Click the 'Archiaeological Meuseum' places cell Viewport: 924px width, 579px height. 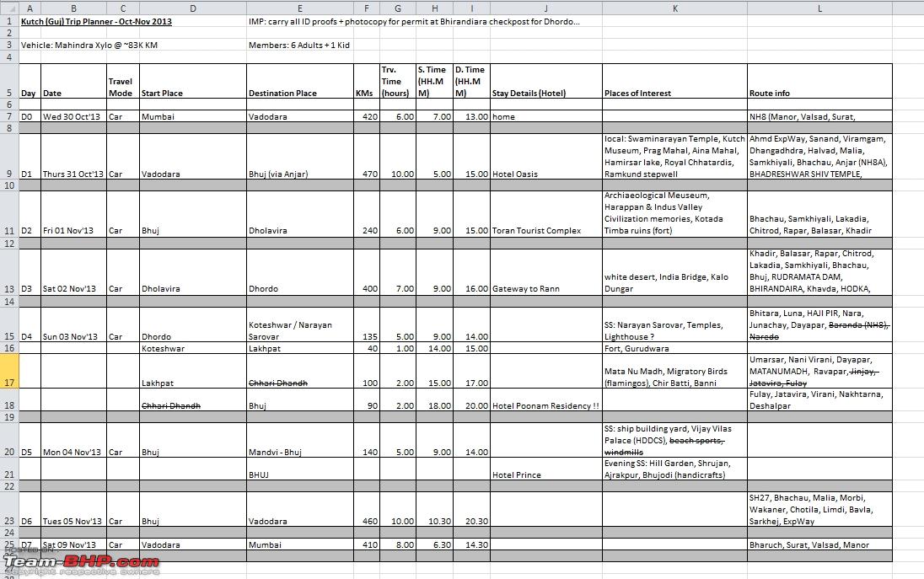click(x=674, y=214)
